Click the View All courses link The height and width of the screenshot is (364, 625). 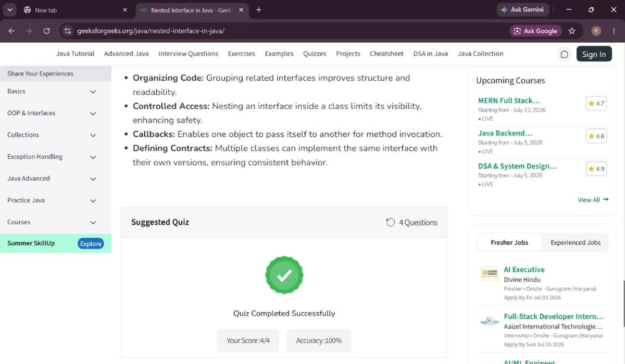click(x=593, y=200)
